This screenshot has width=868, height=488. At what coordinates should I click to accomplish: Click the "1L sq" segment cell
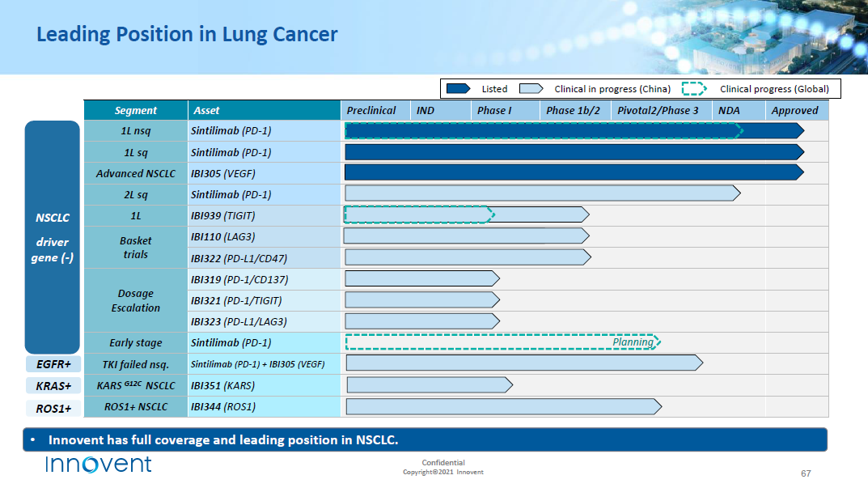point(136,152)
